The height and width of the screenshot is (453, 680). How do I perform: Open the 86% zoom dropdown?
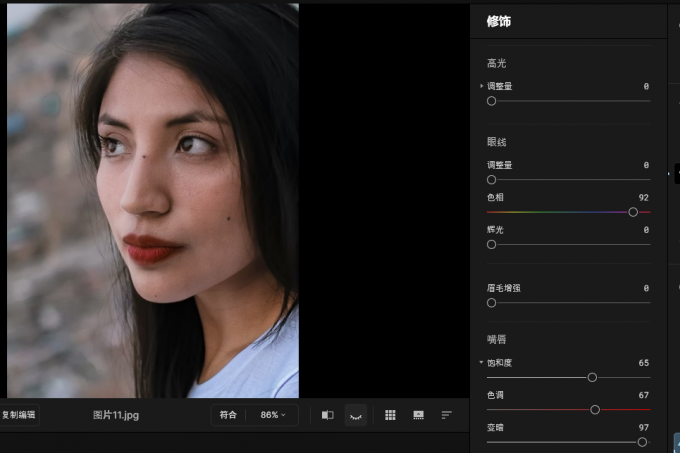[273, 415]
